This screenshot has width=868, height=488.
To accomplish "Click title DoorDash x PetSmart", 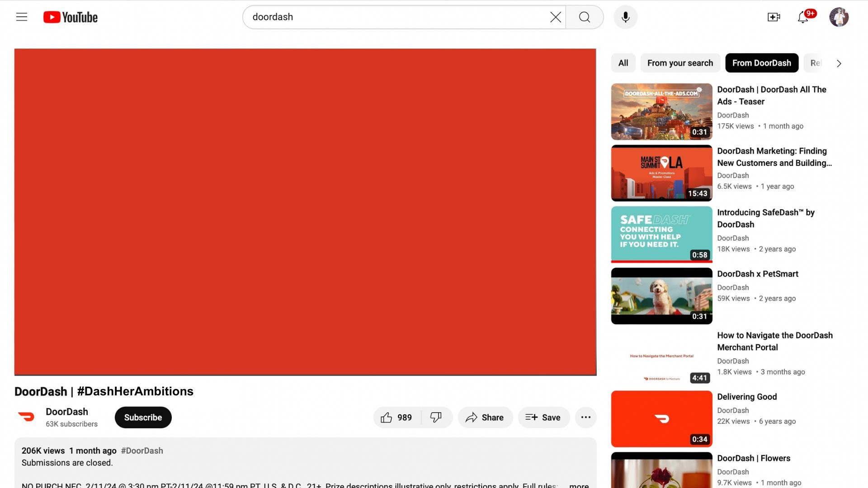I will (758, 274).
